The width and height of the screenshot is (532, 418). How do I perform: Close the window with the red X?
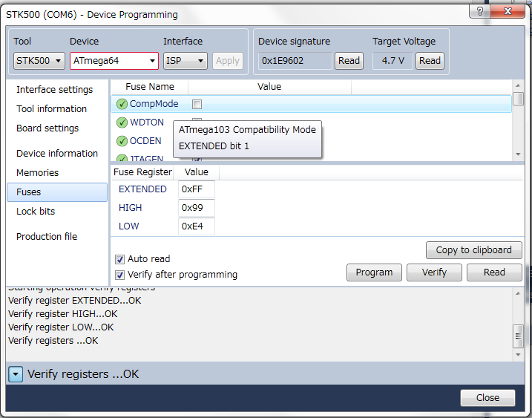point(508,11)
